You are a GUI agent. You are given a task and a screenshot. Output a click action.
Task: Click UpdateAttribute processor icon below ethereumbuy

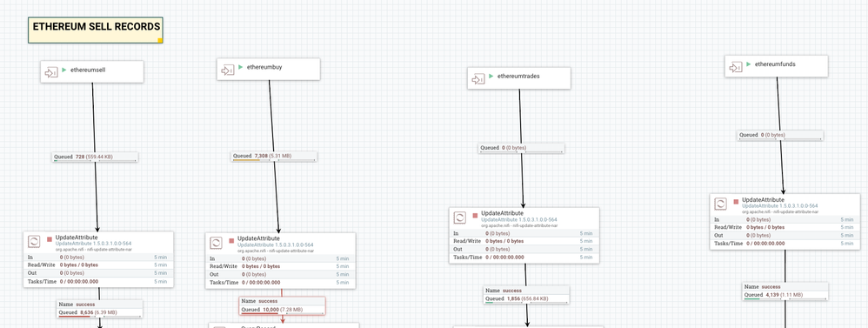pos(217,243)
